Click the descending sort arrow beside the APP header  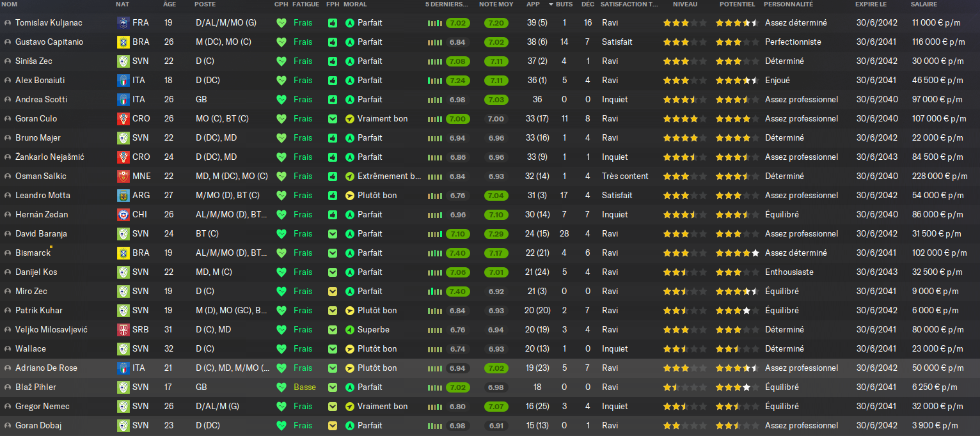[551, 4]
